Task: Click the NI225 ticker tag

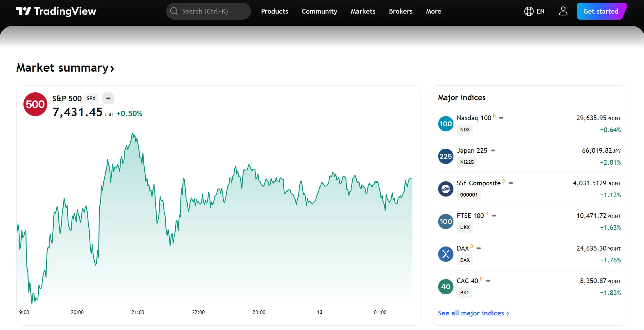Action: [467, 162]
